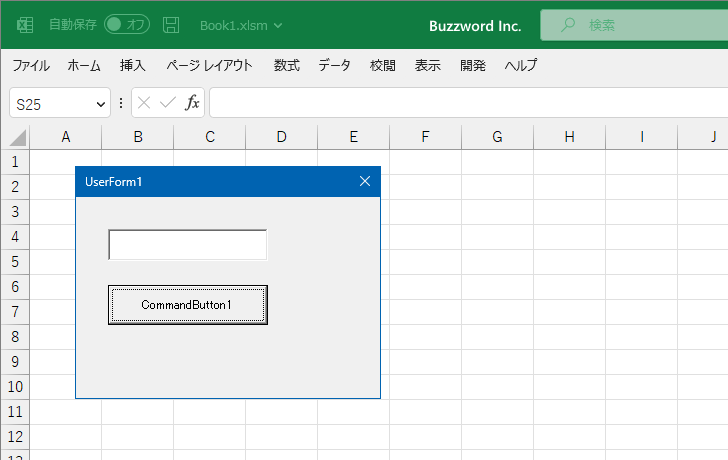The height and width of the screenshot is (460, 728).
Task: Select column G header
Action: (497, 137)
